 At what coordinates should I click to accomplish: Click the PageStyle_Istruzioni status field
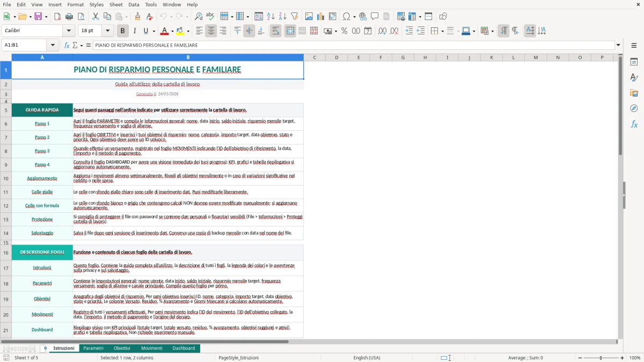pyautogui.click(x=238, y=358)
